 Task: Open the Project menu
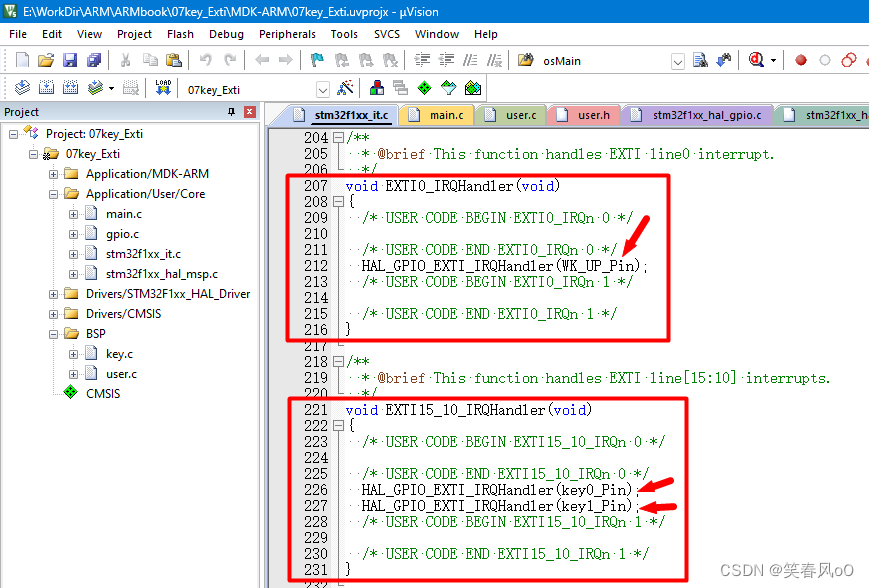[134, 34]
